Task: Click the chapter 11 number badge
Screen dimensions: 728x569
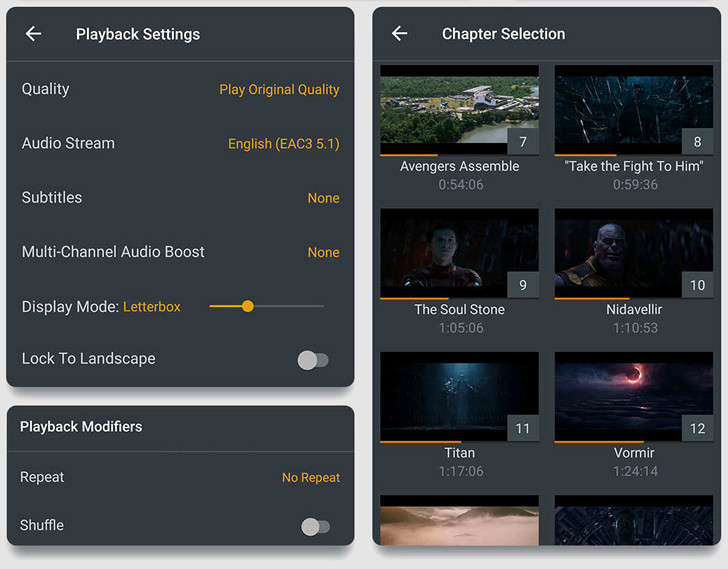Action: pyautogui.click(x=523, y=428)
